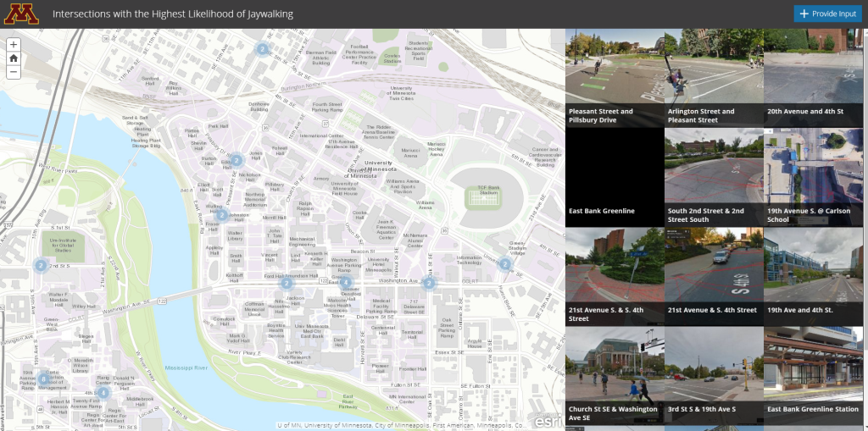
Task: Select cluster marker labeled 4 on Washington Ave
Action: (x=346, y=283)
